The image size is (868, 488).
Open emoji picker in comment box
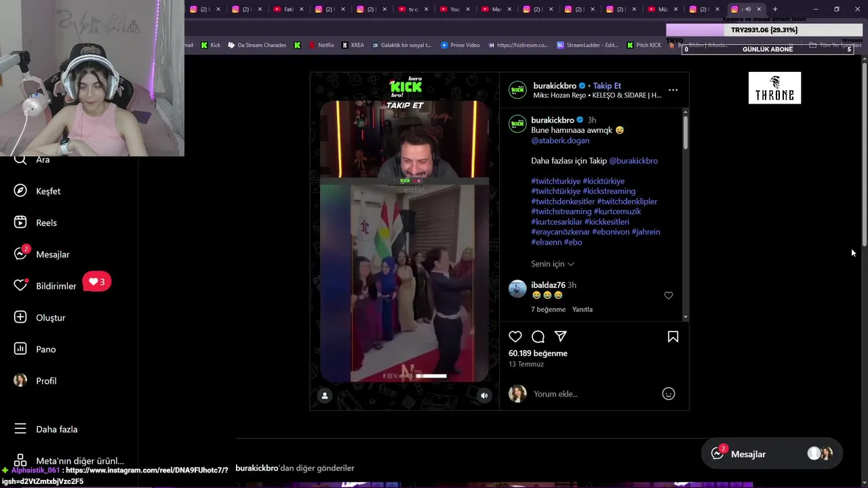pyautogui.click(x=669, y=394)
